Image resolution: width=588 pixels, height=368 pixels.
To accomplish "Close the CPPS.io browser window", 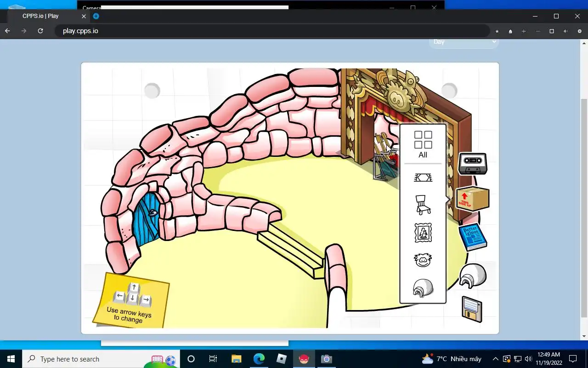I will click(577, 16).
